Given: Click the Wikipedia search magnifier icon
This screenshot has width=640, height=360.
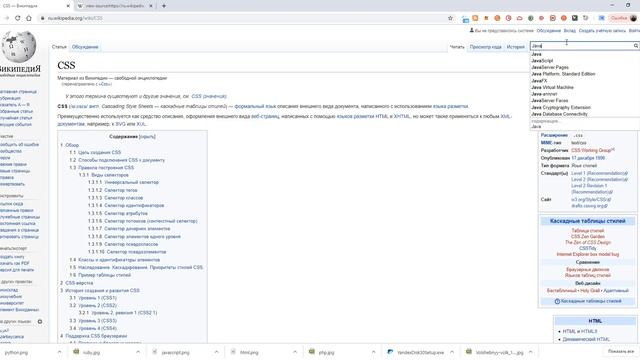Looking at the screenshot, I should pyautogui.click(x=636, y=46).
